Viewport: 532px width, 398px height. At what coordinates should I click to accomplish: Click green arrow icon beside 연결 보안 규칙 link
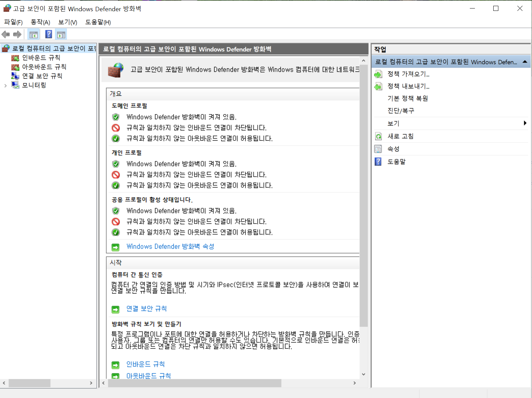coord(116,309)
